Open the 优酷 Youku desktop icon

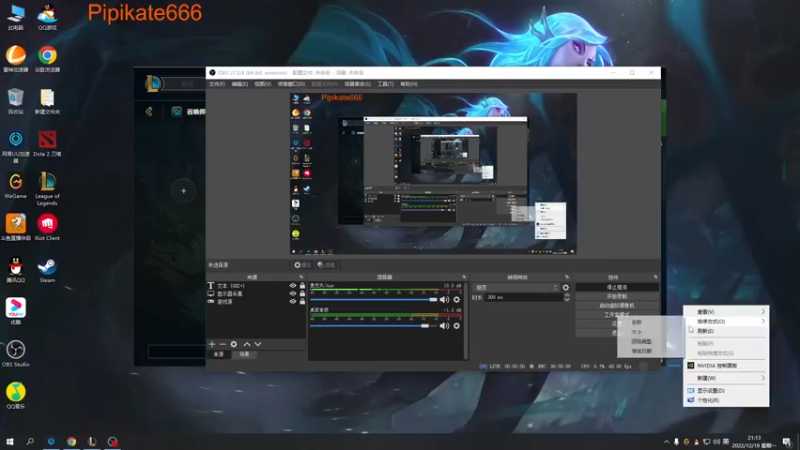coord(15,312)
